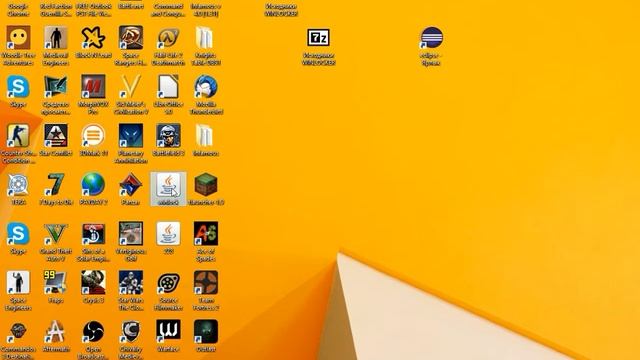Open Space Engineers astronaut shortcut
The height and width of the screenshot is (360, 640).
click(18, 282)
